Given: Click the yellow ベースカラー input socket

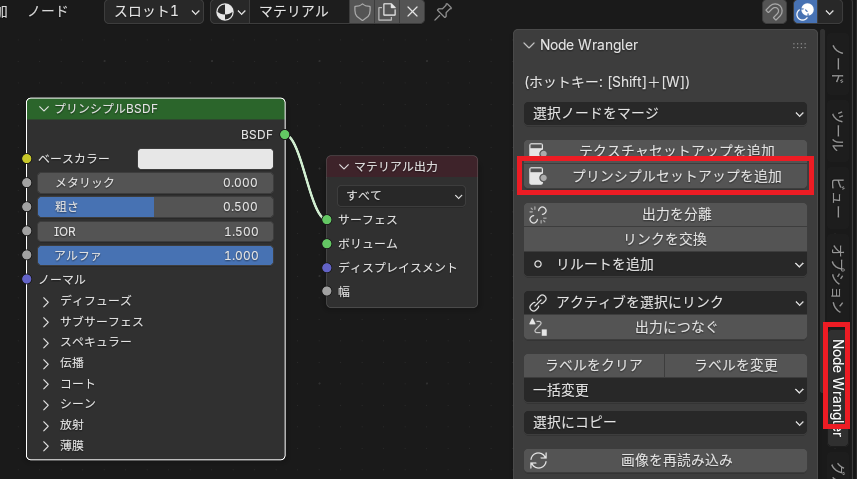Looking at the screenshot, I should coord(27,159).
